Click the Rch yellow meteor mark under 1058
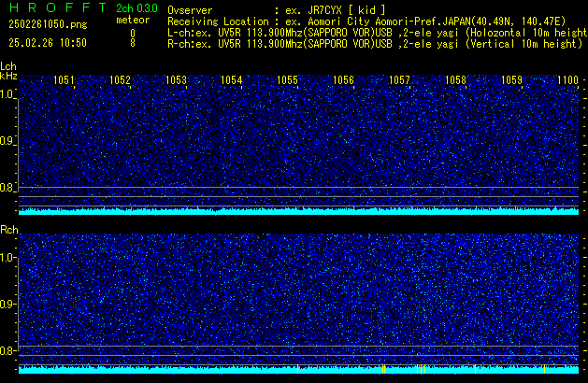The height and width of the screenshot is (383, 588). 475,369
